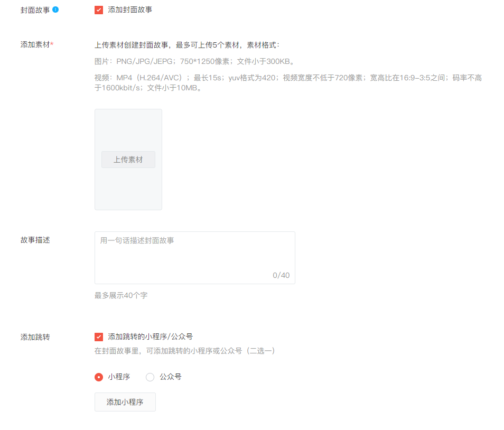Click the 最多展示40个字 hint text

[x=121, y=295]
